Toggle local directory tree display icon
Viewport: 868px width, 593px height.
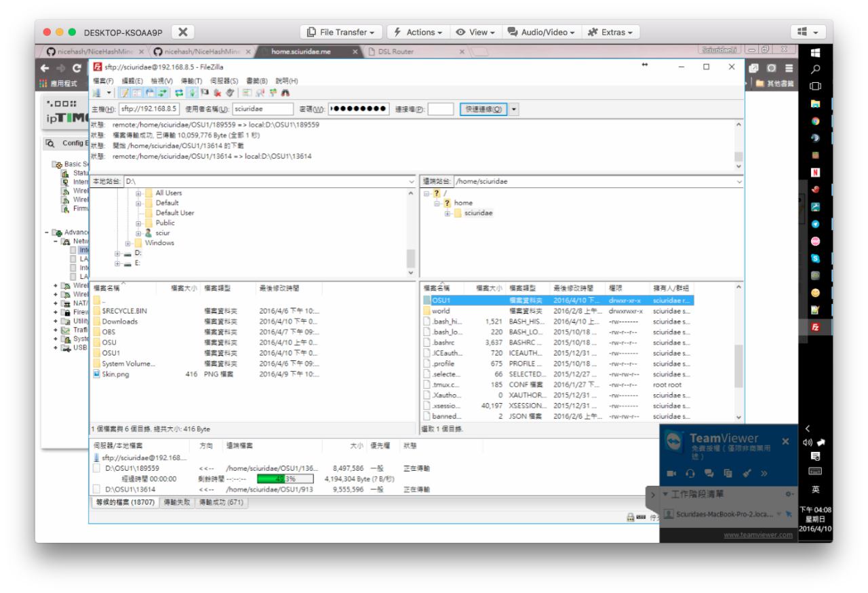137,93
